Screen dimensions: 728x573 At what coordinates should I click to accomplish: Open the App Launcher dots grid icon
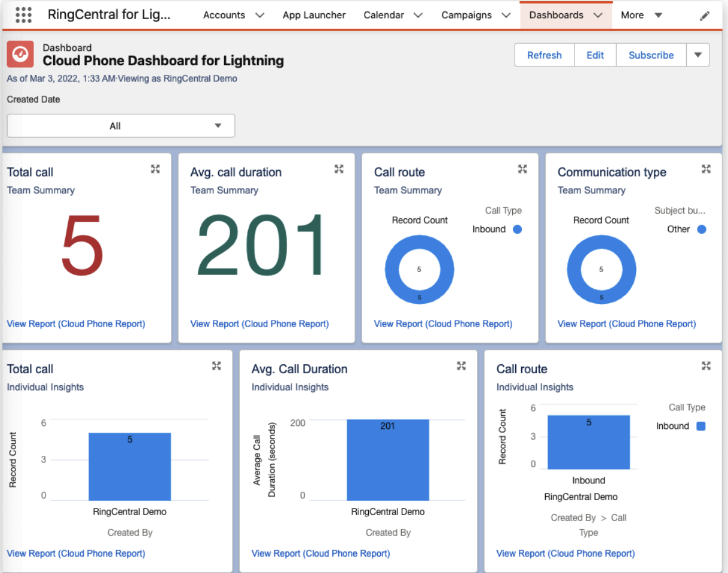pyautogui.click(x=23, y=15)
